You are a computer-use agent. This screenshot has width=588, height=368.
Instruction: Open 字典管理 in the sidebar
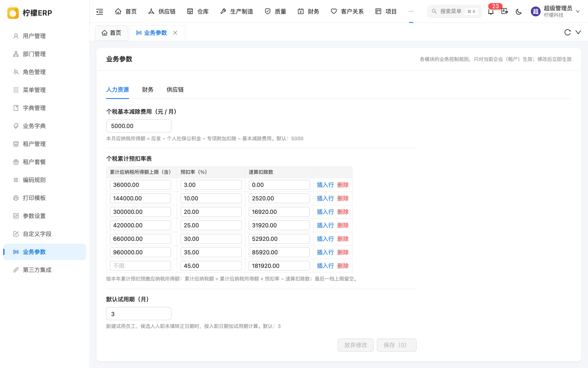point(45,108)
